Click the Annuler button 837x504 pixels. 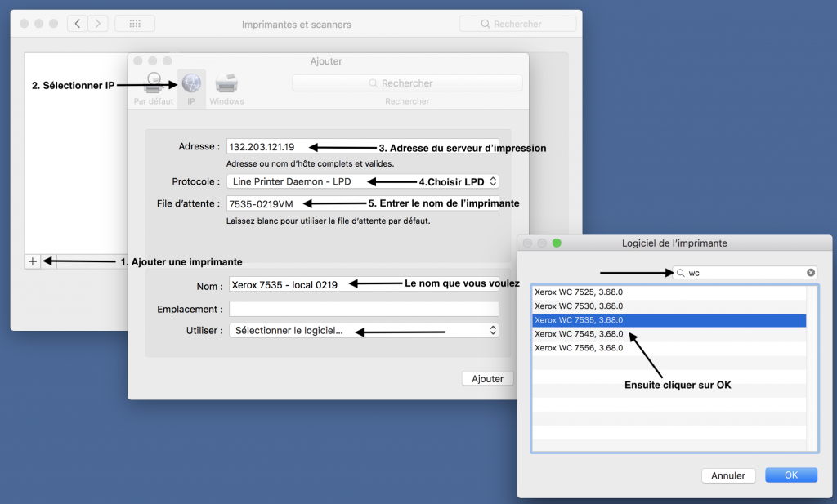tap(728, 475)
